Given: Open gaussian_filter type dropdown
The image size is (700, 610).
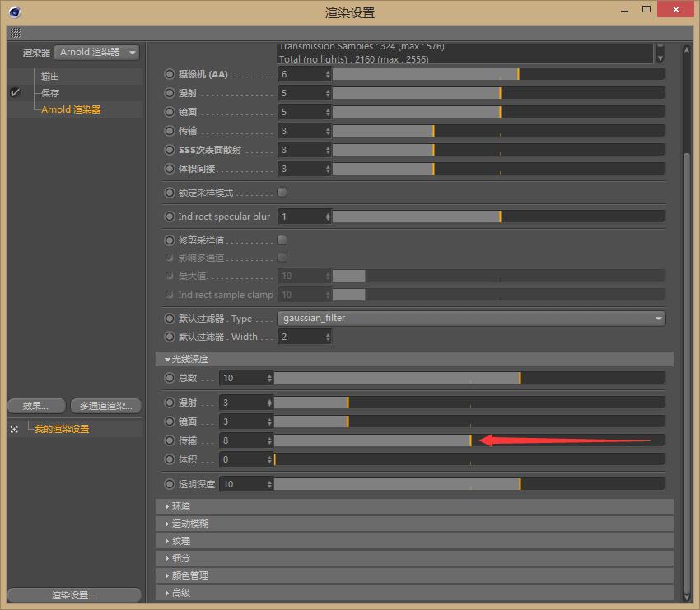Looking at the screenshot, I should [471, 318].
